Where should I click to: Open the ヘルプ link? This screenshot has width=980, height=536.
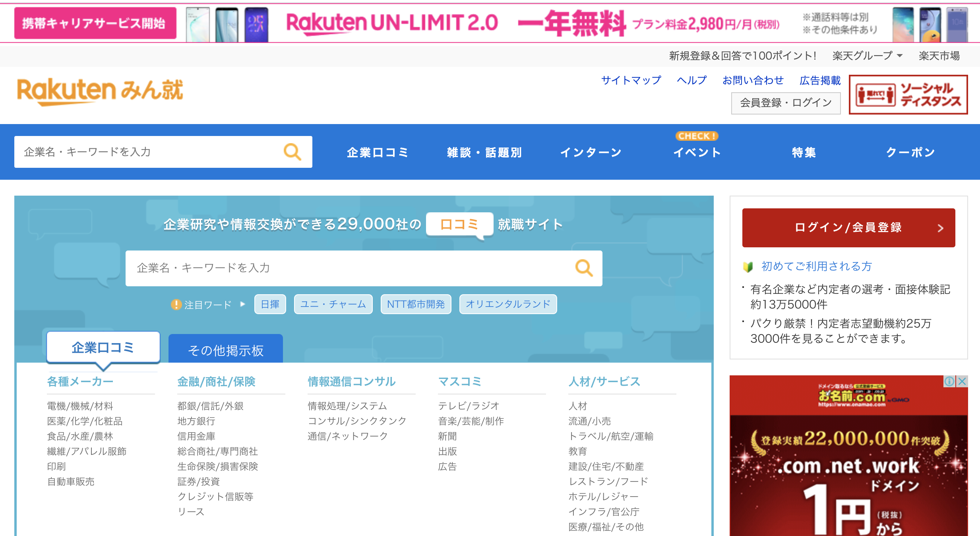(692, 80)
